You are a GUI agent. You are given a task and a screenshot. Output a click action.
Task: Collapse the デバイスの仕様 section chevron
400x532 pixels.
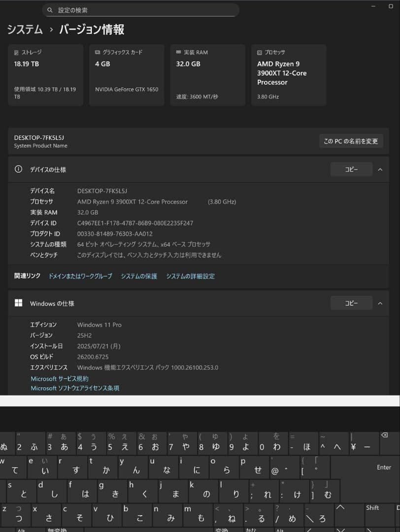click(x=381, y=169)
